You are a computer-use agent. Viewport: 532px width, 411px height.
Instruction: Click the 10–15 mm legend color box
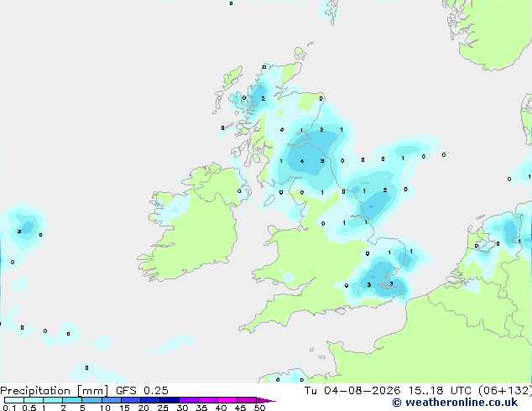point(111,400)
